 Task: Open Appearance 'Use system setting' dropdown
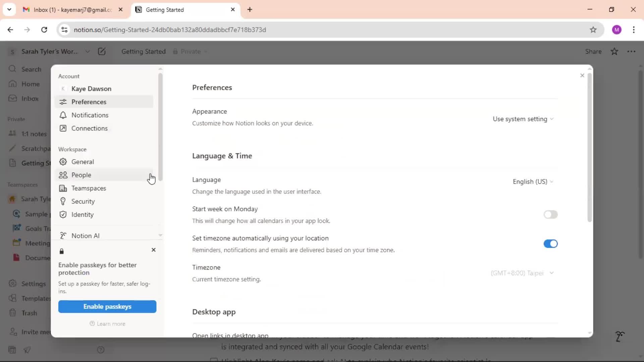point(523,119)
